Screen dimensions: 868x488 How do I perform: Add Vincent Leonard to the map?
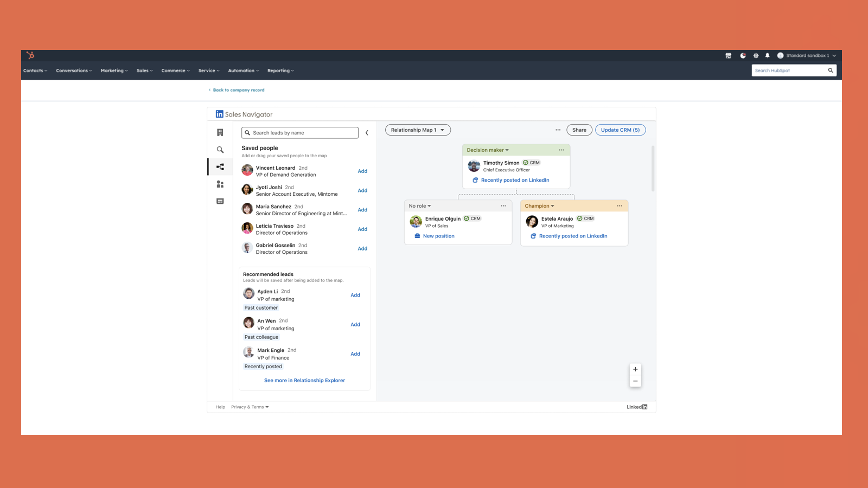tap(362, 171)
